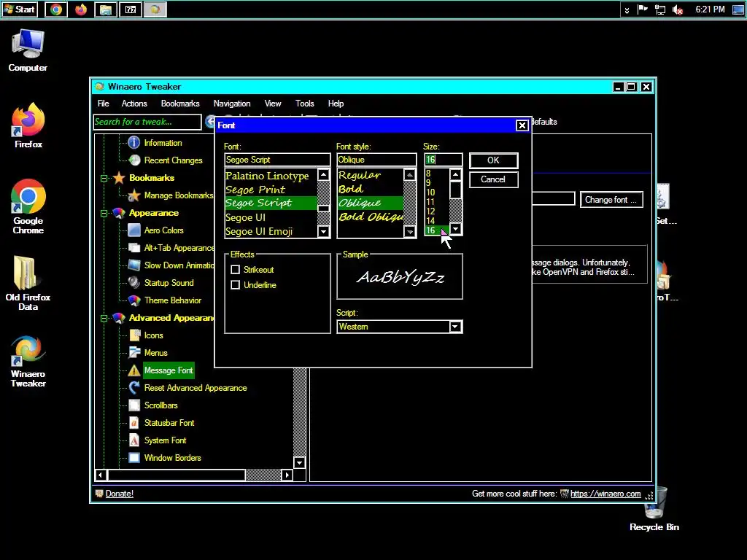
Task: Click the Search for a tweak field
Action: point(147,122)
